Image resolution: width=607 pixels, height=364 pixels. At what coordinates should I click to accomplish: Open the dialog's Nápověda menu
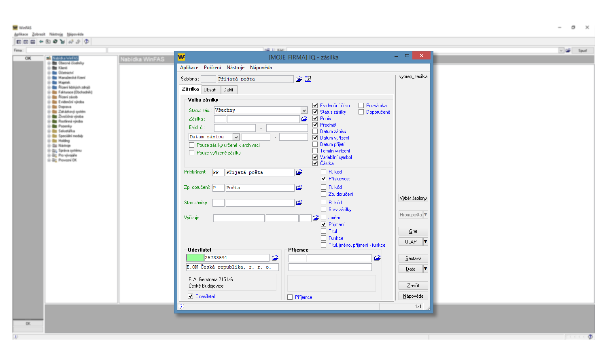(261, 68)
